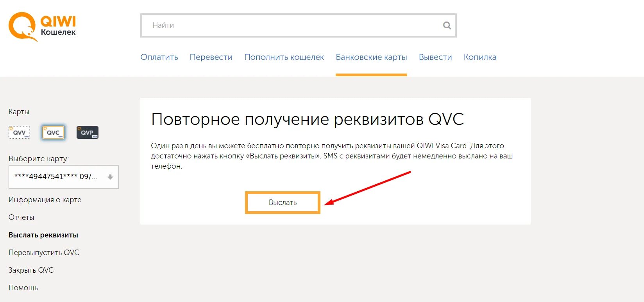Select the QVV card icon

coord(19,133)
